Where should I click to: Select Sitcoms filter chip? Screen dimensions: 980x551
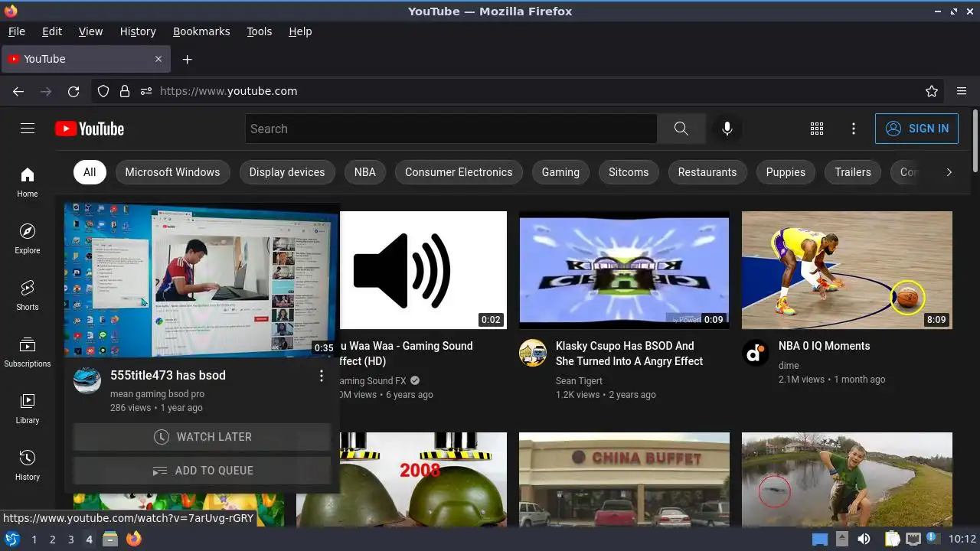pyautogui.click(x=629, y=172)
